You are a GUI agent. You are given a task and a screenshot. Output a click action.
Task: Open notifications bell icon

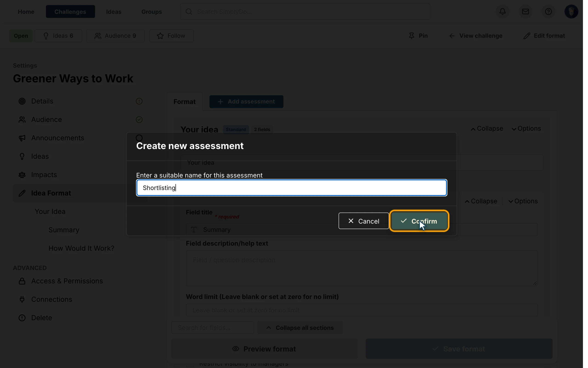pos(503,11)
